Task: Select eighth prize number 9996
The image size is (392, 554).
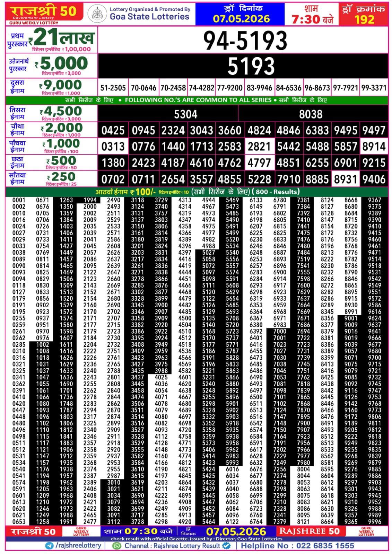Action: click(x=375, y=522)
